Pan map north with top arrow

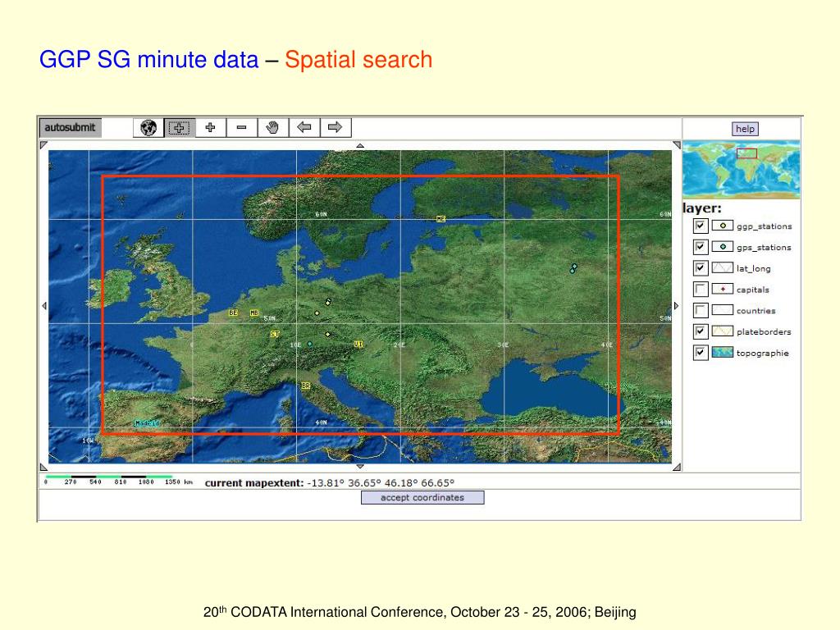(360, 145)
